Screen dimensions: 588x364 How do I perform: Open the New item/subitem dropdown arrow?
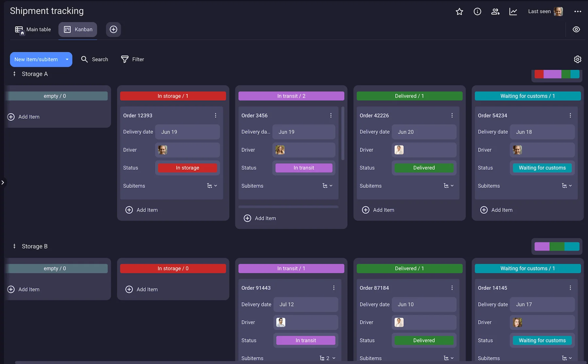67,59
